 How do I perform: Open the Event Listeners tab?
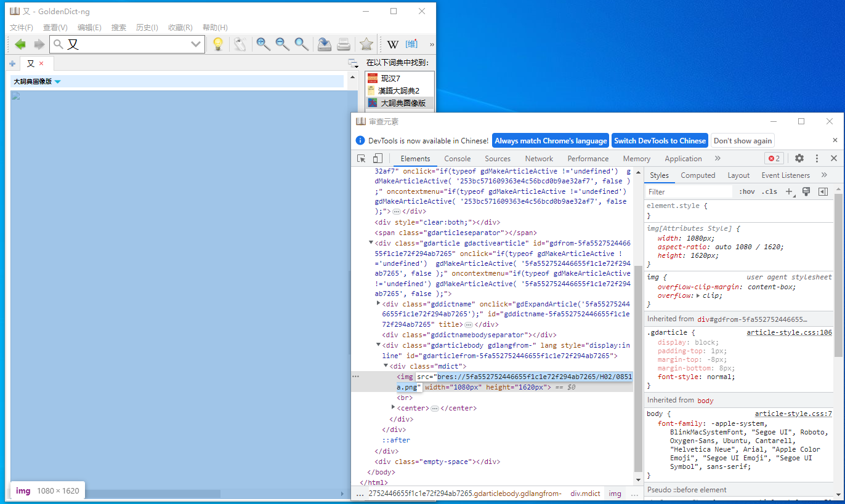pyautogui.click(x=786, y=175)
